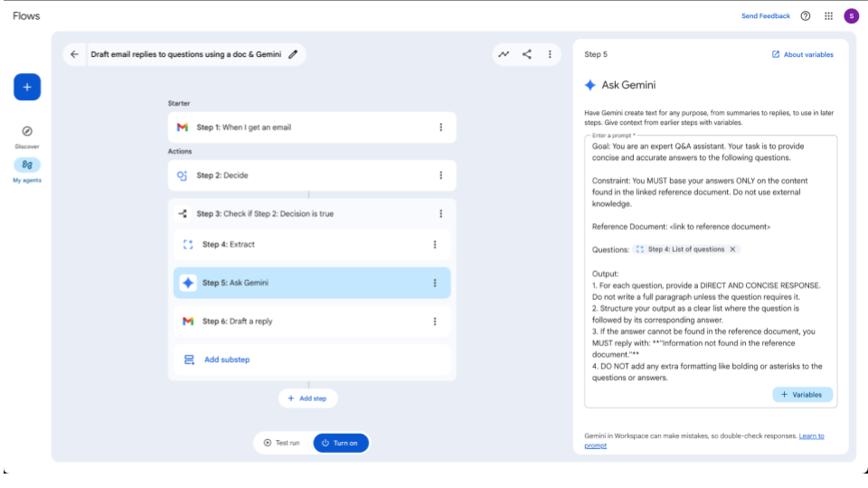
Task: Edit flow name with pencil icon
Action: coord(292,54)
